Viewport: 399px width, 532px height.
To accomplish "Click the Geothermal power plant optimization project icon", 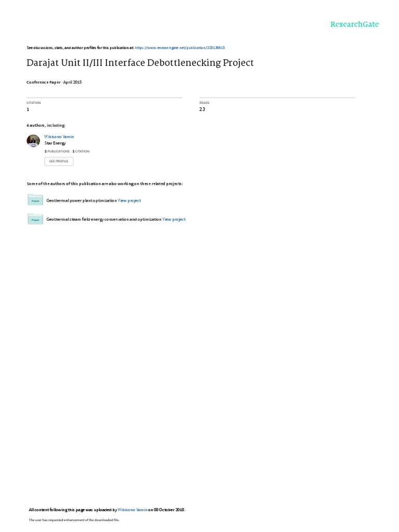I will pyautogui.click(x=35, y=200).
